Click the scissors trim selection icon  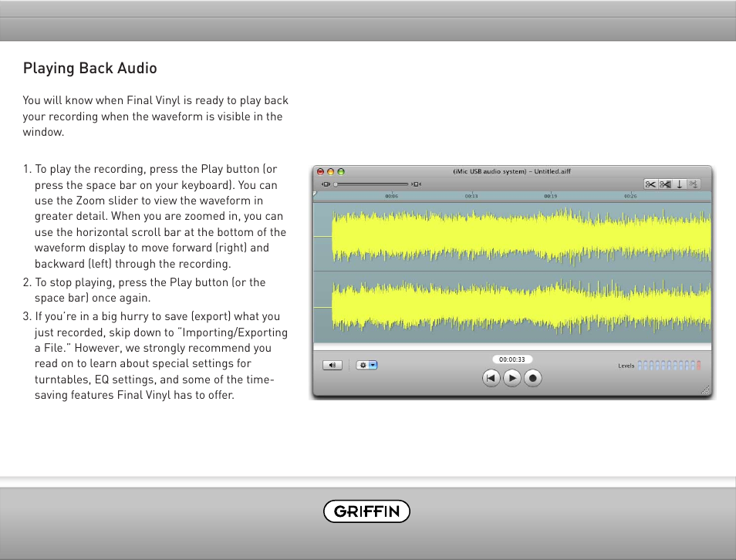click(x=665, y=184)
